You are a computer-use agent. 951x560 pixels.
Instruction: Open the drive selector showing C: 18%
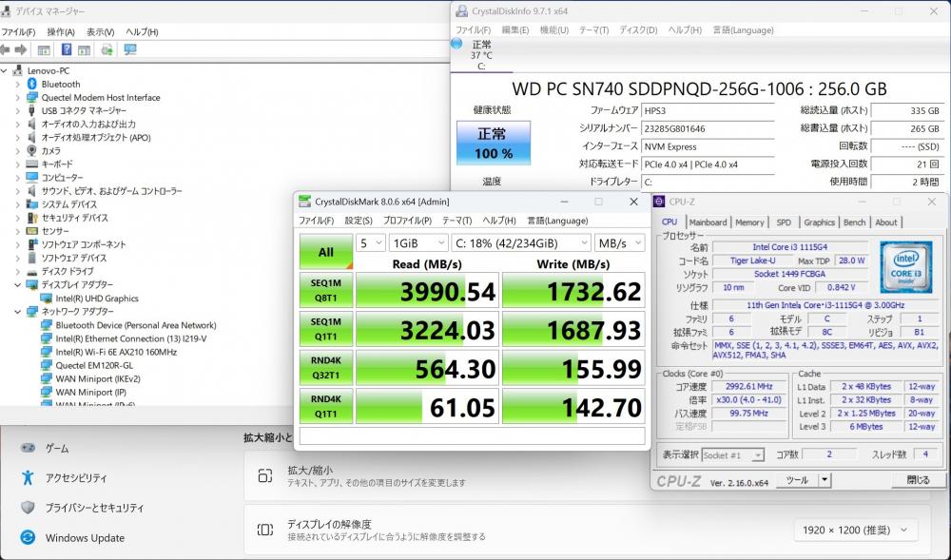(521, 243)
